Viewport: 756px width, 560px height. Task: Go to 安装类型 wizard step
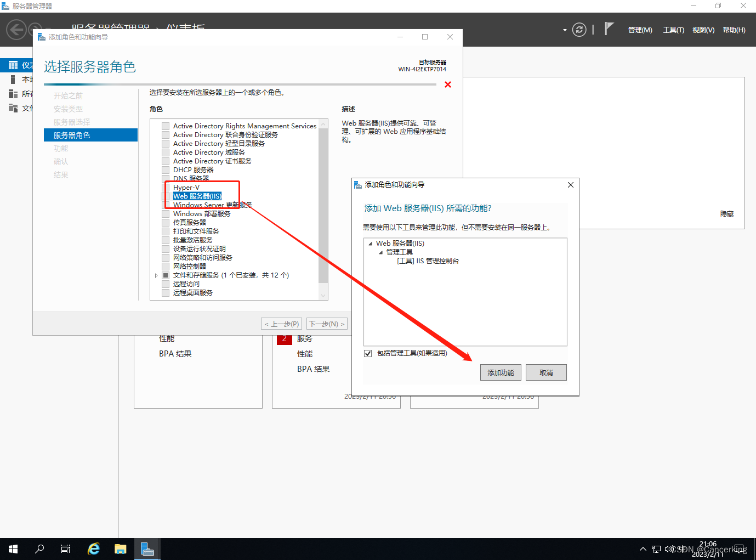pyautogui.click(x=68, y=109)
